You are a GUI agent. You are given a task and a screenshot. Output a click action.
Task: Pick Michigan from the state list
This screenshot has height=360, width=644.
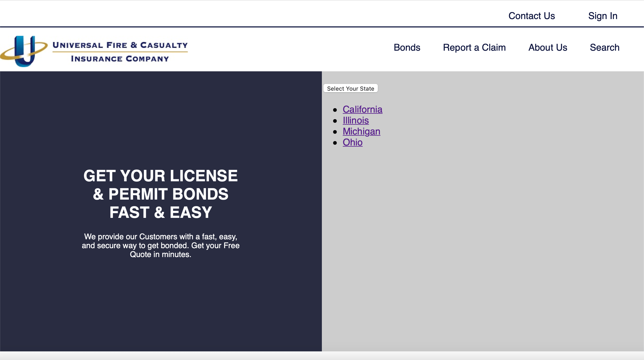pos(361,131)
